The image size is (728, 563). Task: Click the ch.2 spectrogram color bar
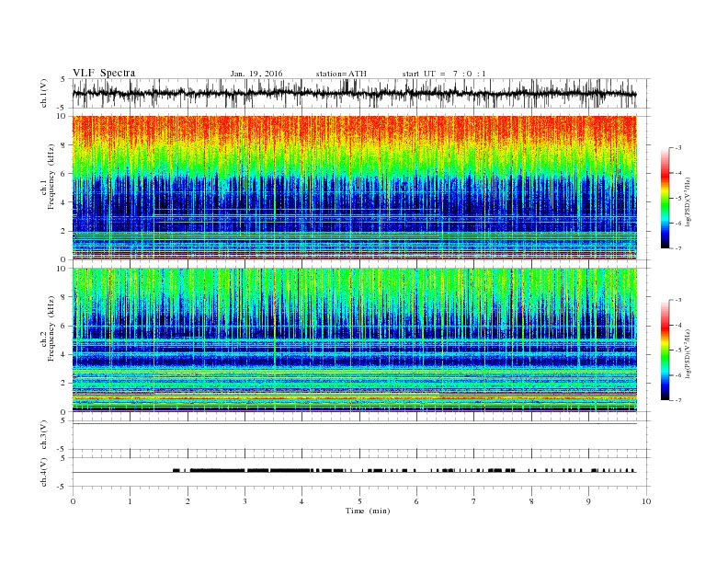[x=665, y=350]
